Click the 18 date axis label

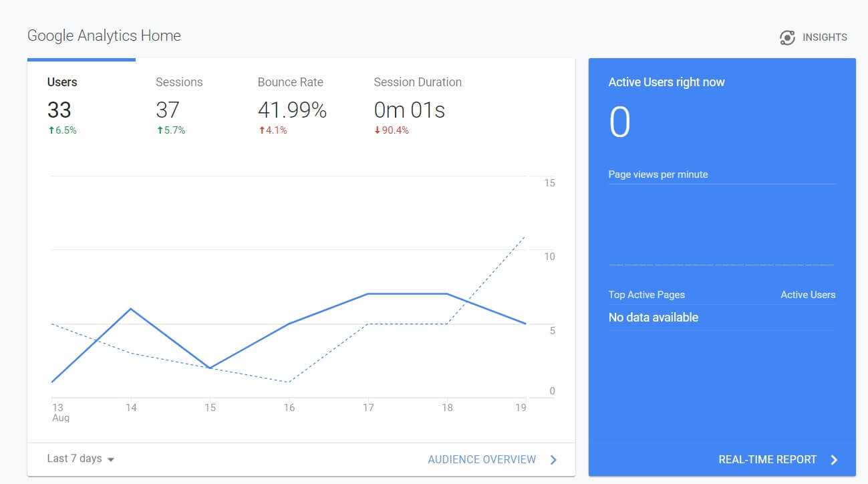[x=447, y=408]
